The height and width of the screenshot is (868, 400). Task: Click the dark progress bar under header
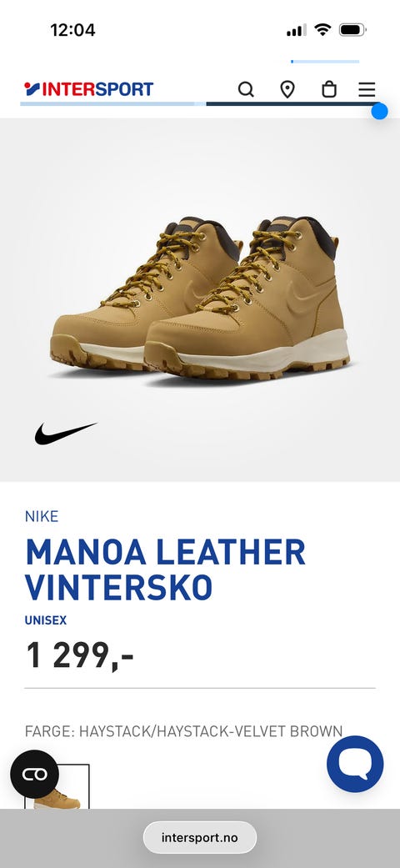291,103
